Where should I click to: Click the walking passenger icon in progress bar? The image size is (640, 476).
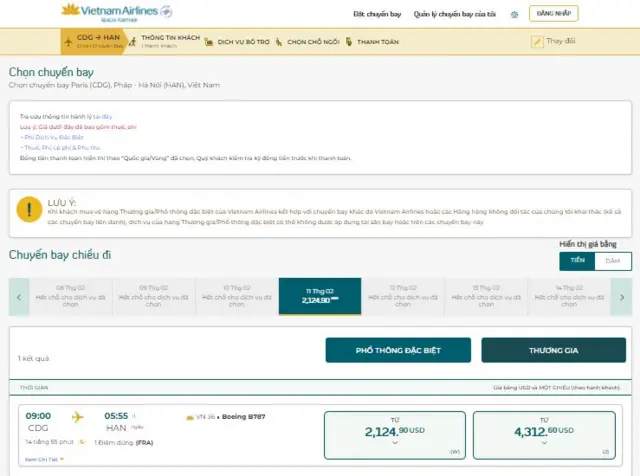click(x=132, y=41)
